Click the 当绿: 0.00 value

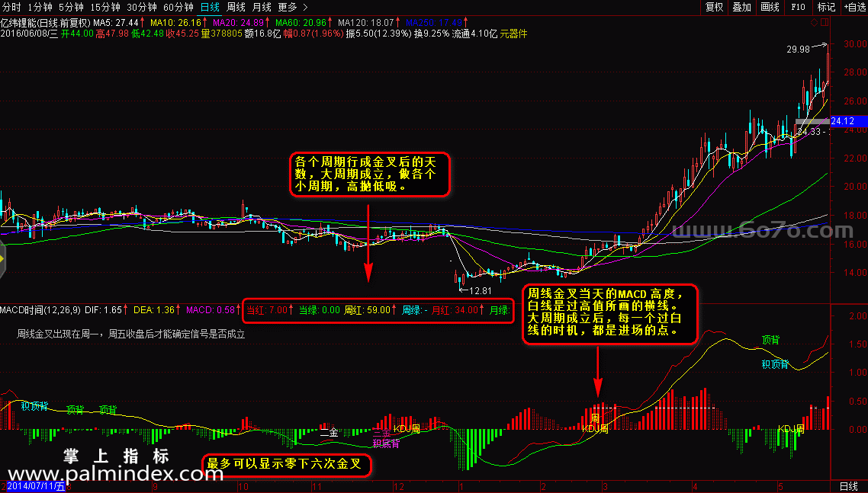[x=320, y=310]
